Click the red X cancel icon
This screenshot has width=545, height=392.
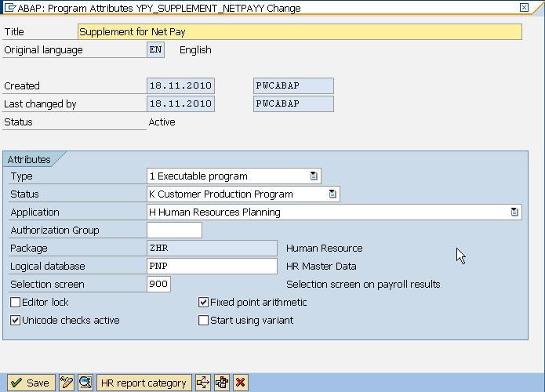tap(240, 383)
